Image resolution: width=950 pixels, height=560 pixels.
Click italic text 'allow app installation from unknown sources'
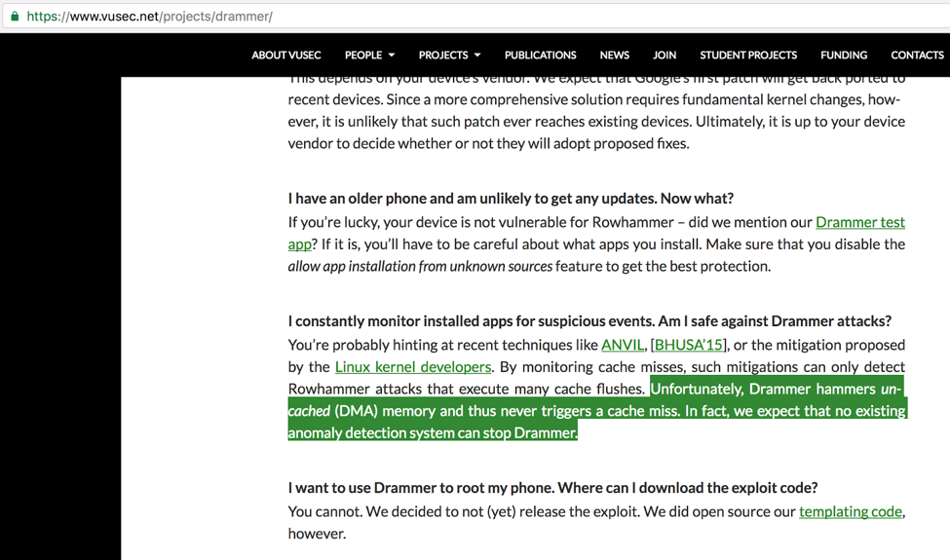pos(420,267)
